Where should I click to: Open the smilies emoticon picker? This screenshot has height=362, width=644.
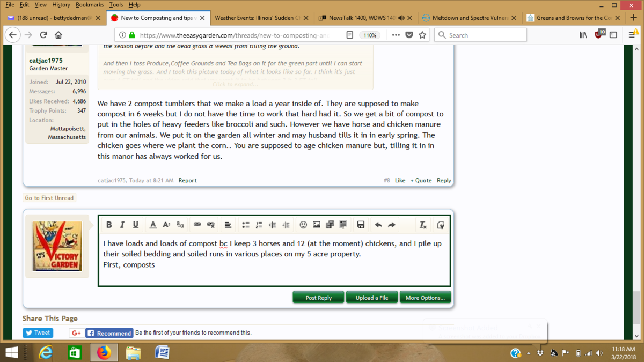tap(303, 225)
